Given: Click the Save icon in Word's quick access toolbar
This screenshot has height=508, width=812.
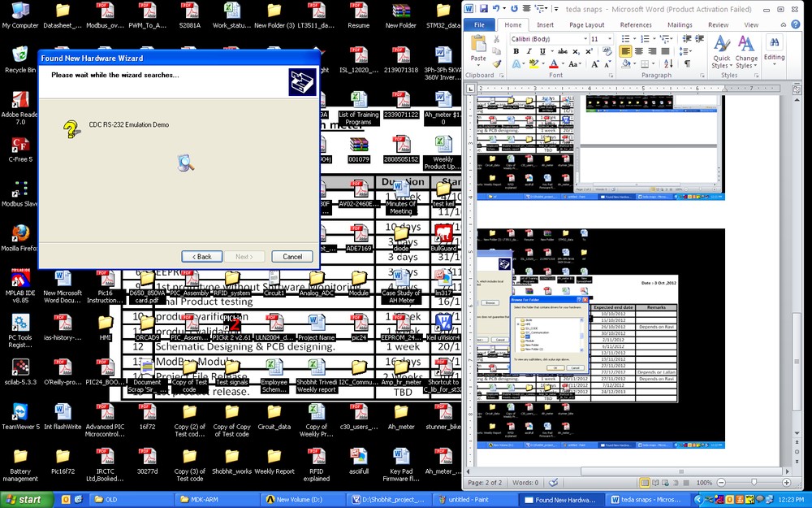Looking at the screenshot, I should click(x=484, y=9).
